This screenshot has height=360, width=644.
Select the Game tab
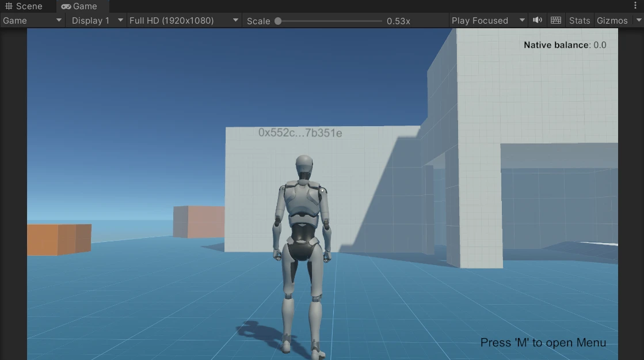pos(79,6)
